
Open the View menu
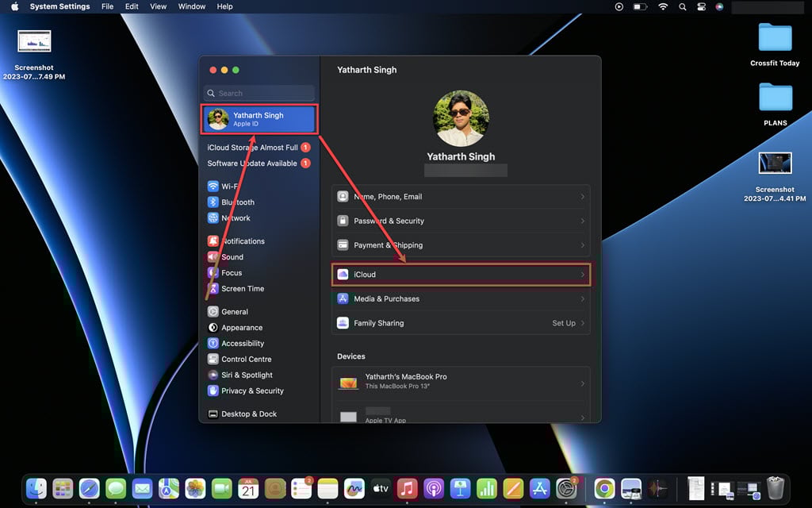[x=158, y=6]
